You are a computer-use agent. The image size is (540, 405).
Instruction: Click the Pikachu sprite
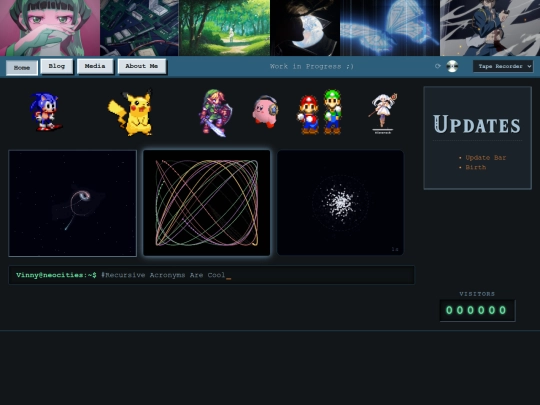click(131, 113)
